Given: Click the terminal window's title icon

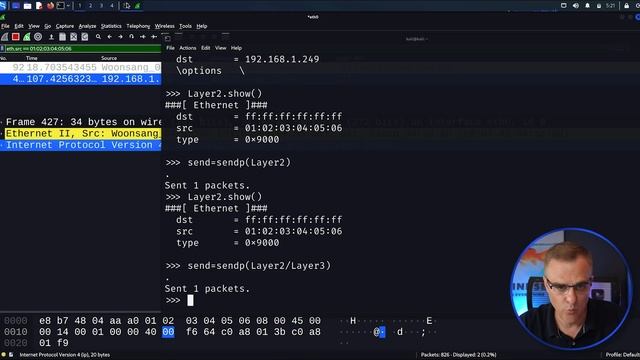Looking at the screenshot, I should [168, 39].
